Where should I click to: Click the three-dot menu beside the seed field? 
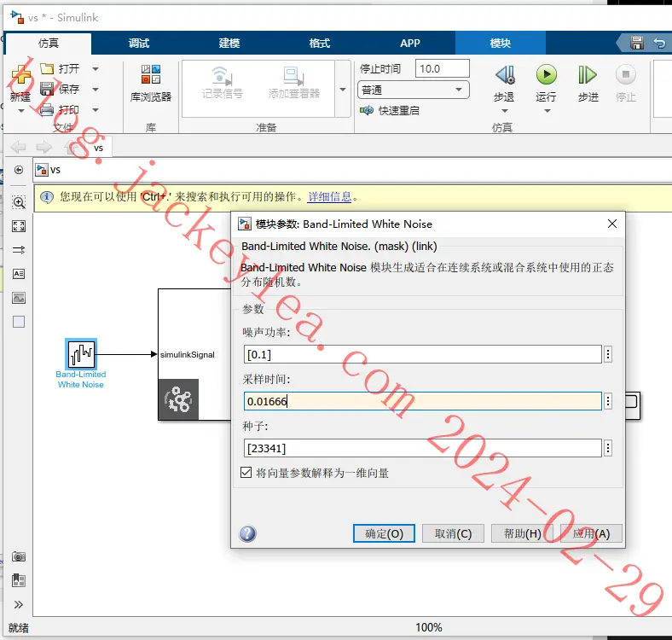pos(608,448)
